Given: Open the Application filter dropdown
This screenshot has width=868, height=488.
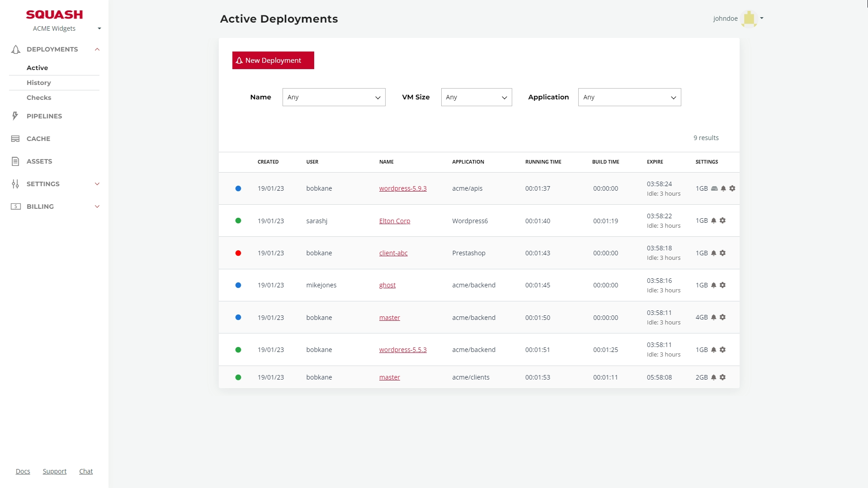Looking at the screenshot, I should [x=629, y=97].
